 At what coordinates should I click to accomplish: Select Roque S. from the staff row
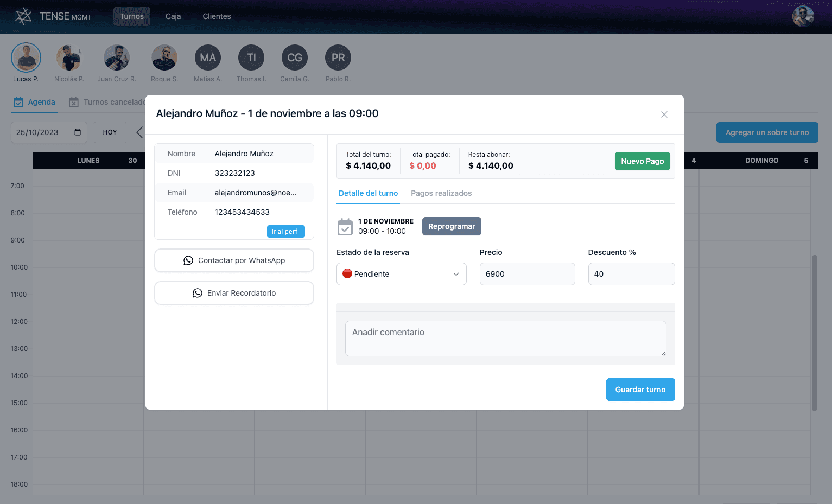click(x=164, y=57)
